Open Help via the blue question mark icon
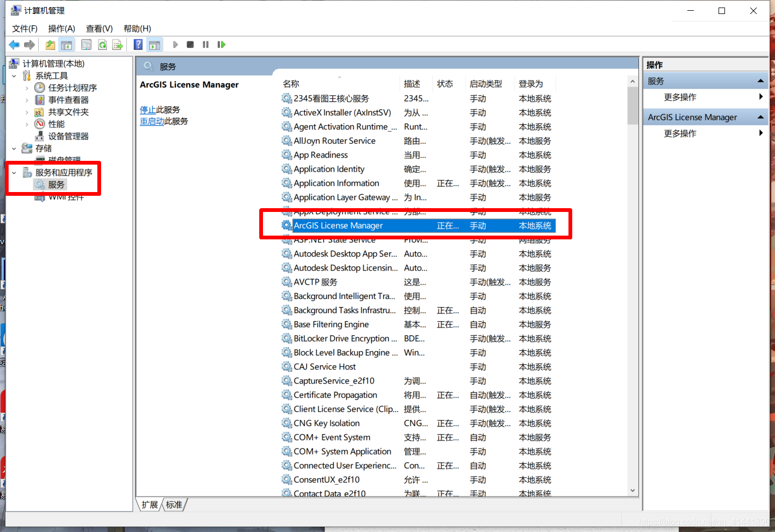The height and width of the screenshot is (532, 775). [x=138, y=45]
